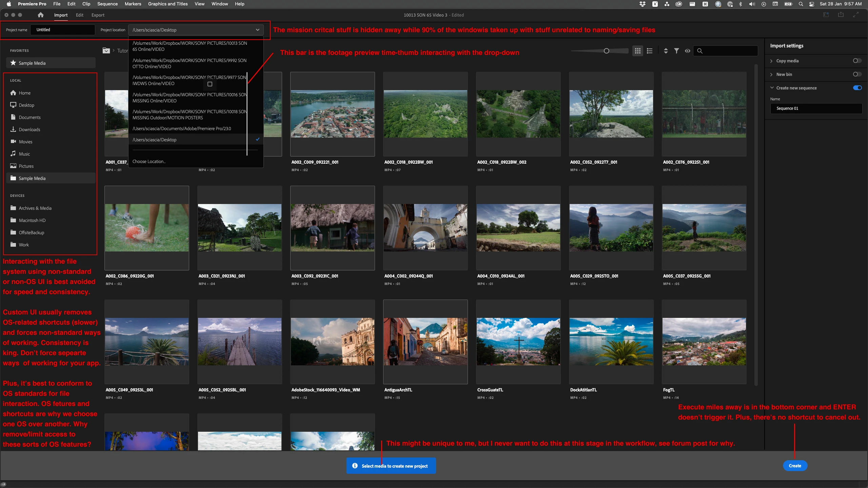This screenshot has width=868, height=488.
Task: Click the Create button
Action: click(795, 466)
